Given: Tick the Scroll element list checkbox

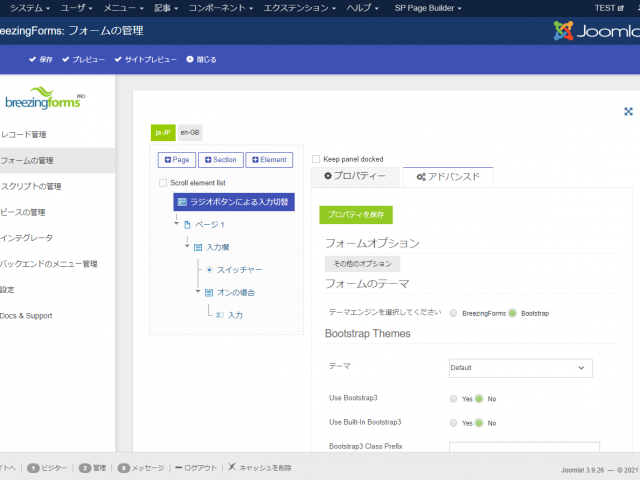Looking at the screenshot, I should pyautogui.click(x=163, y=183).
